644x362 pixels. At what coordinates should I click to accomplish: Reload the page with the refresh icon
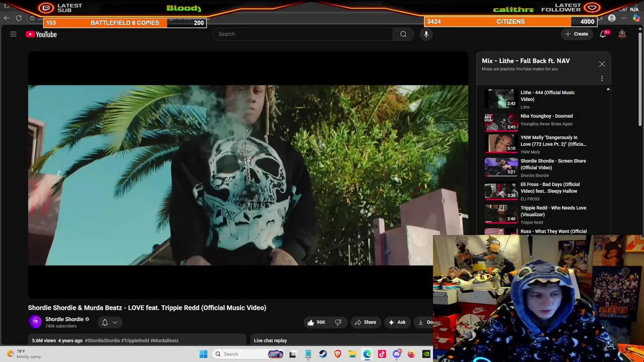pyautogui.click(x=19, y=18)
